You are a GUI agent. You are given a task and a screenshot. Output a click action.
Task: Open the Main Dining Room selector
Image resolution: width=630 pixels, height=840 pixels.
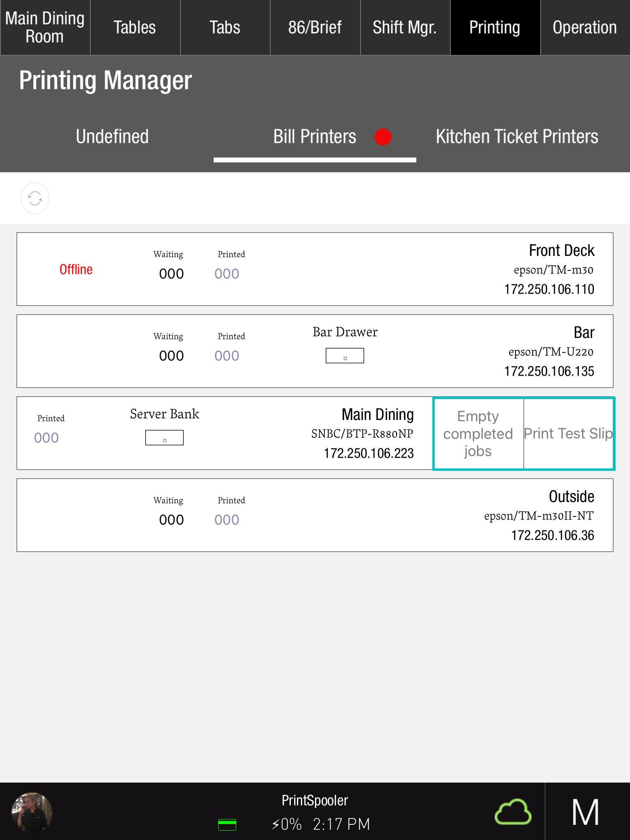[45, 27]
